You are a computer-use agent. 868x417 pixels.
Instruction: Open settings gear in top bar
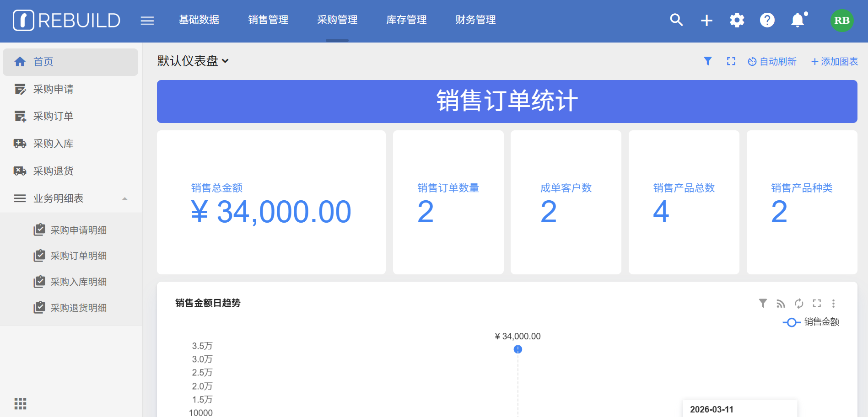click(x=737, y=20)
